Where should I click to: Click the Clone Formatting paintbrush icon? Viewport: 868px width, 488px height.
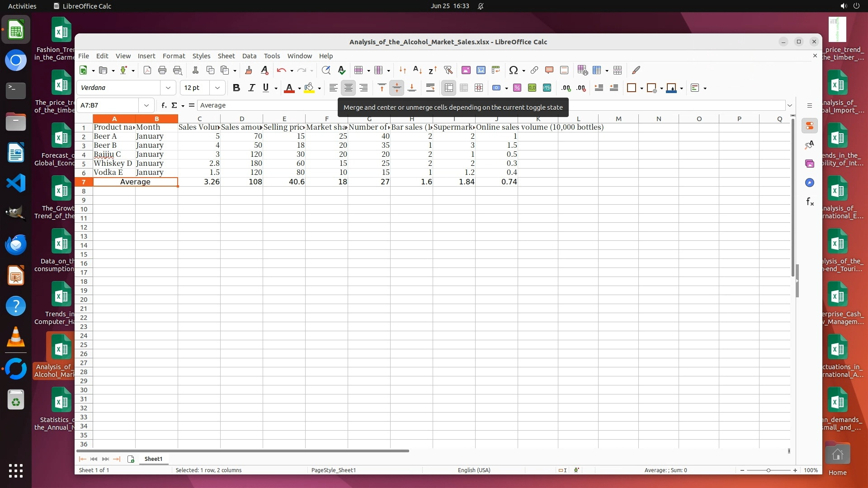point(249,70)
